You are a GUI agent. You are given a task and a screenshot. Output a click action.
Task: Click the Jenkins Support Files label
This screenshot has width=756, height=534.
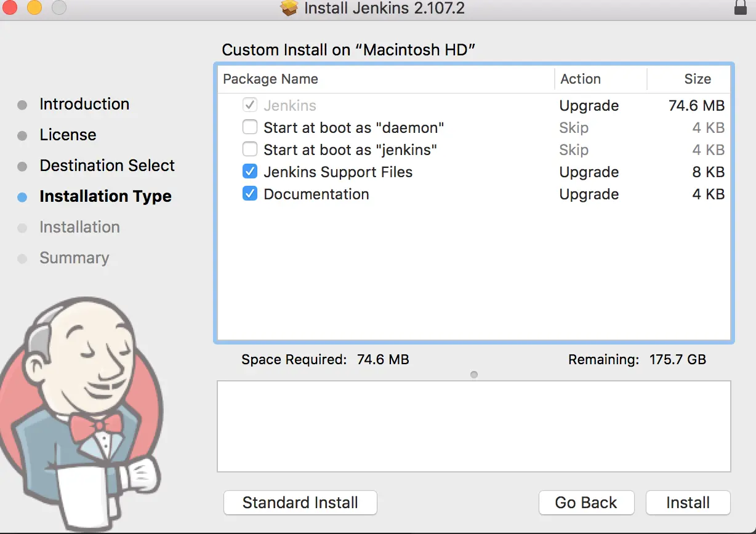pyautogui.click(x=338, y=172)
